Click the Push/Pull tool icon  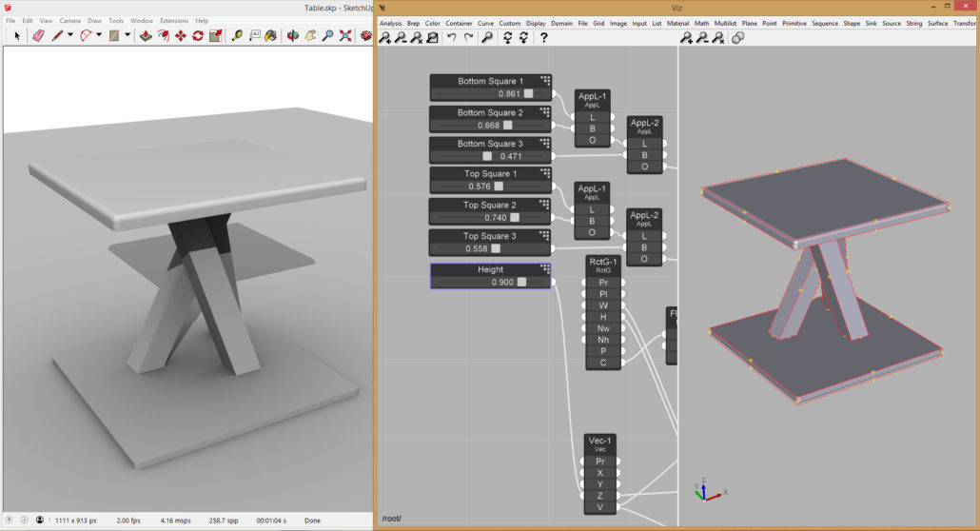tap(146, 36)
